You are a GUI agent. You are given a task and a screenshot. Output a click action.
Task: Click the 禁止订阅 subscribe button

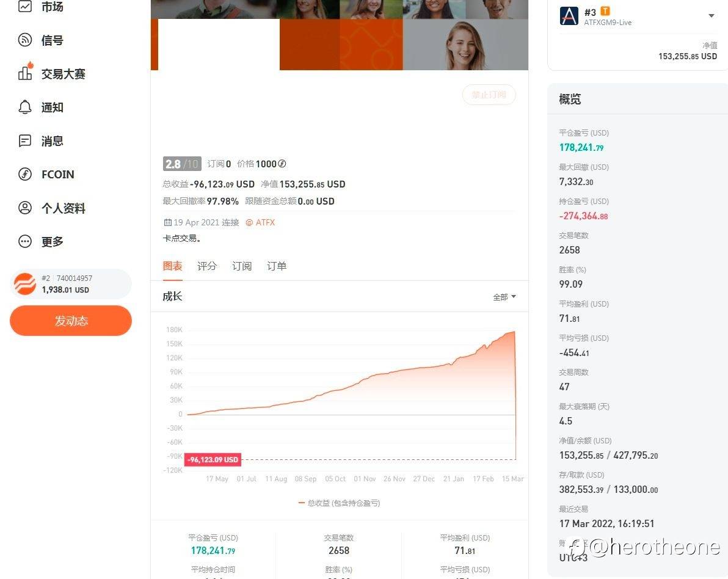tap(489, 95)
